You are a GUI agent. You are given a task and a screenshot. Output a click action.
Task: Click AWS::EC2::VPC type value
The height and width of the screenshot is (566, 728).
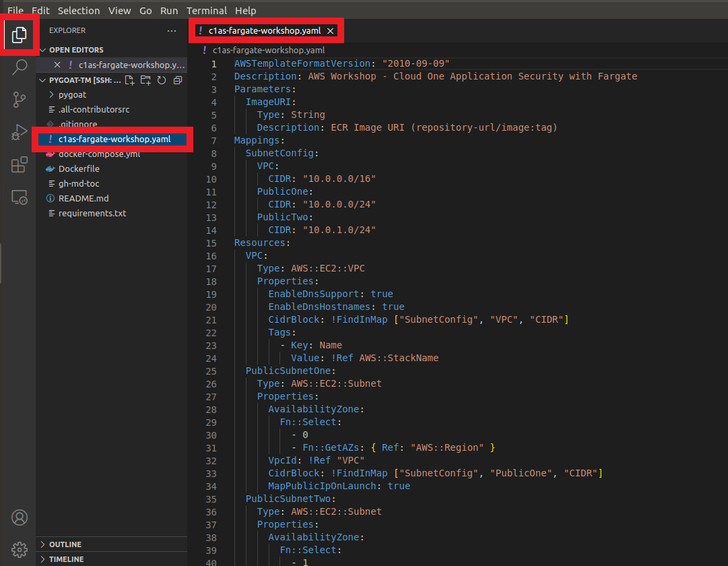pyautogui.click(x=328, y=269)
